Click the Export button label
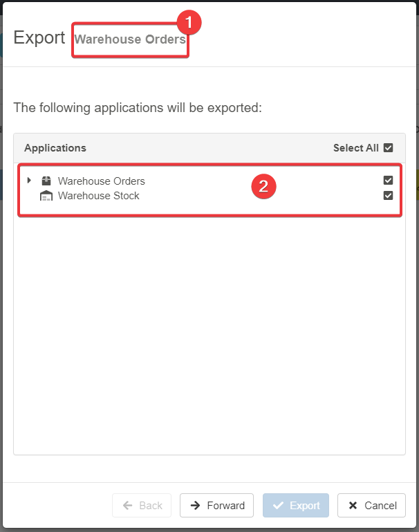This screenshot has height=532, width=419. pyautogui.click(x=305, y=506)
